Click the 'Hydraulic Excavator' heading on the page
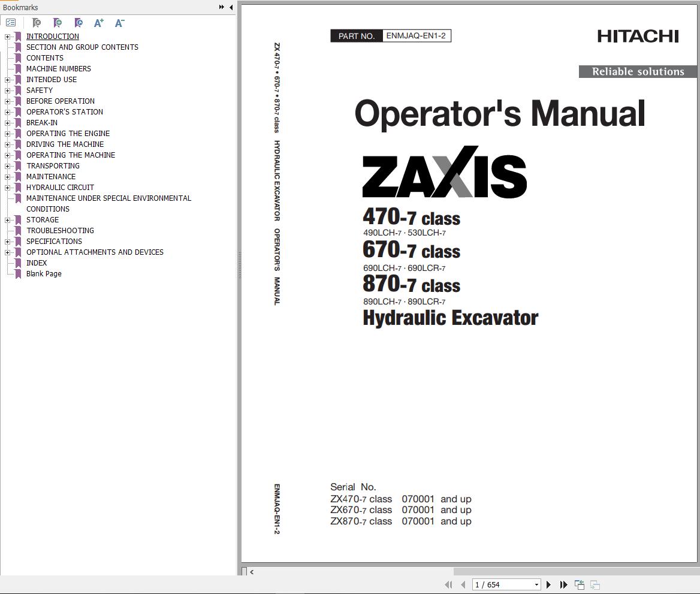 [x=451, y=318]
